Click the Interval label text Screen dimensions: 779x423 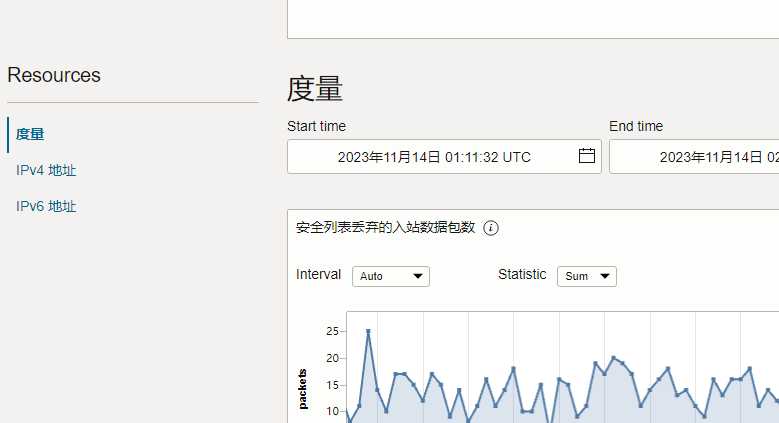pyautogui.click(x=318, y=274)
